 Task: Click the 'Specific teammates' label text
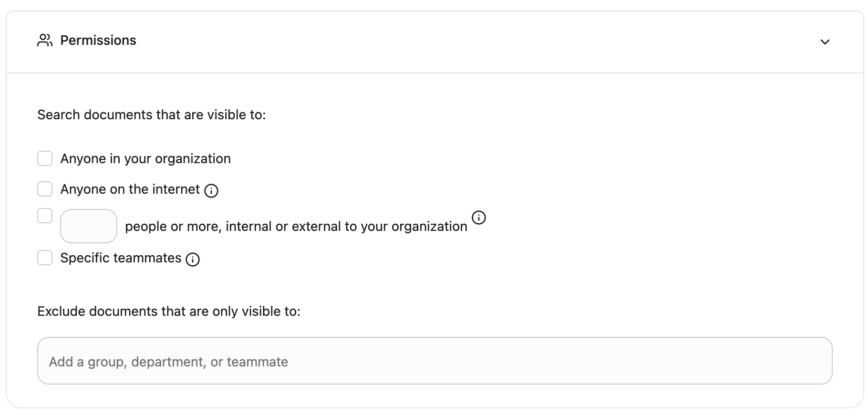pyautogui.click(x=121, y=258)
